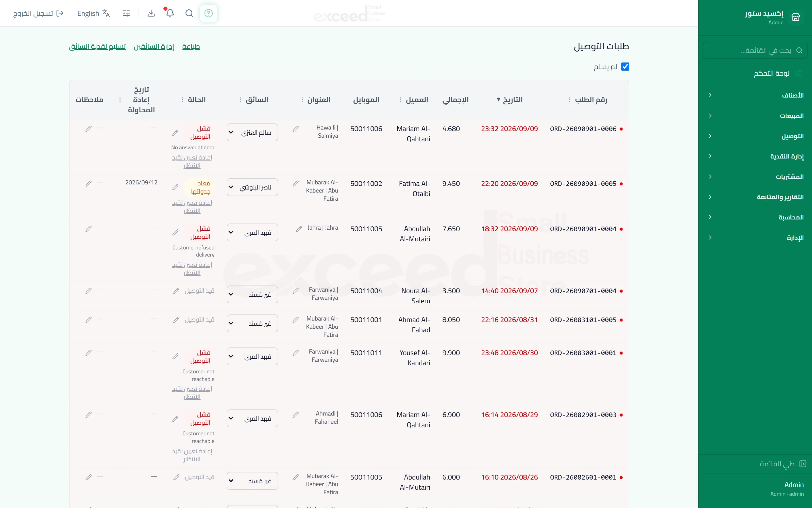This screenshot has height=508, width=812.
Task: Open unassigned driver dropdown for ORD-26090701-0004
Action: click(252, 294)
